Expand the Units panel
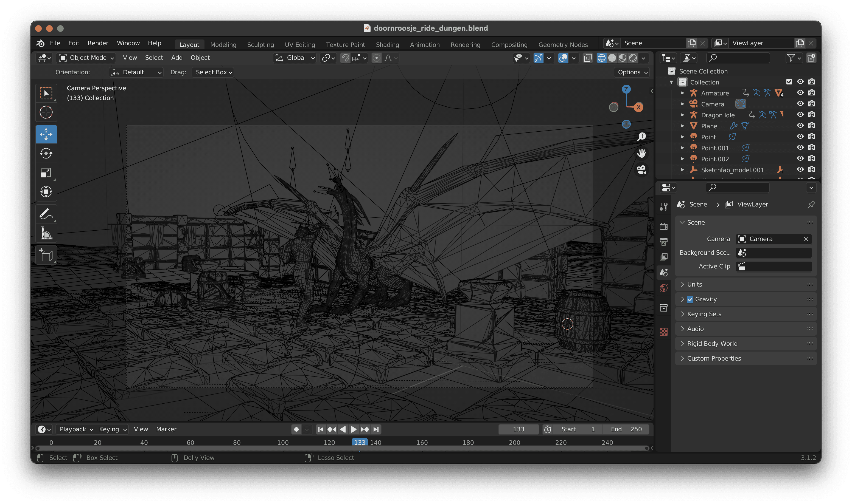This screenshot has width=852, height=504. point(694,284)
